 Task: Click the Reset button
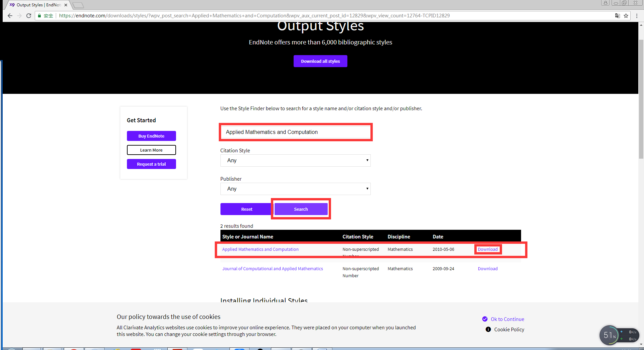coord(247,209)
